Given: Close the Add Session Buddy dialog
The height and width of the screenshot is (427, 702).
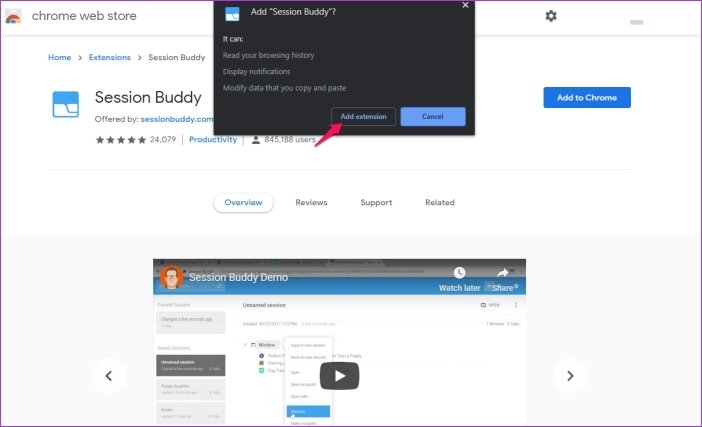Looking at the screenshot, I should [x=465, y=5].
